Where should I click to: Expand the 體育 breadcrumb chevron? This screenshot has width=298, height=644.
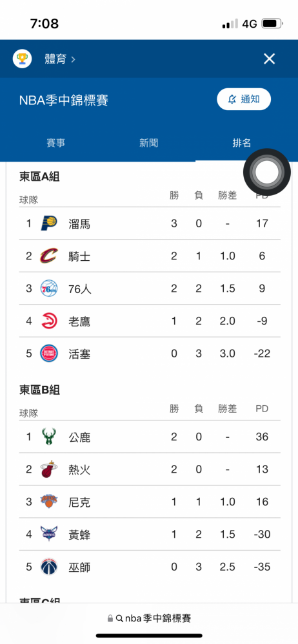[x=74, y=59]
